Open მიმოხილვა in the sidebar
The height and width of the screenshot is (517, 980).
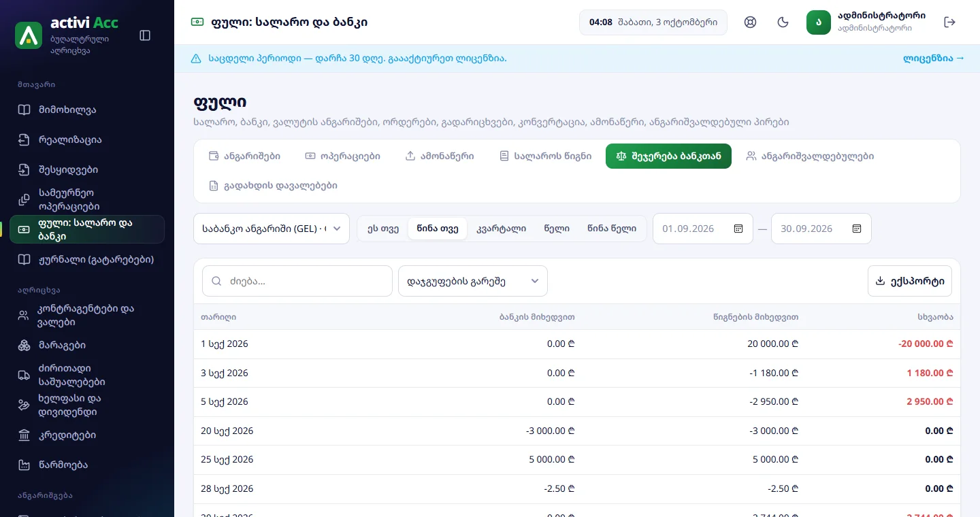pyautogui.click(x=87, y=110)
